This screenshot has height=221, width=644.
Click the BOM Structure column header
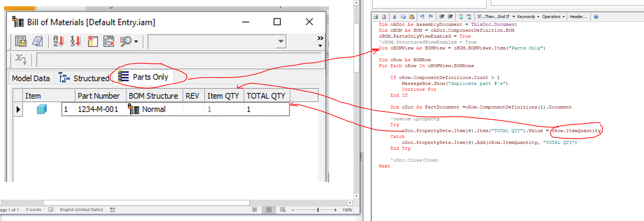pos(154,96)
